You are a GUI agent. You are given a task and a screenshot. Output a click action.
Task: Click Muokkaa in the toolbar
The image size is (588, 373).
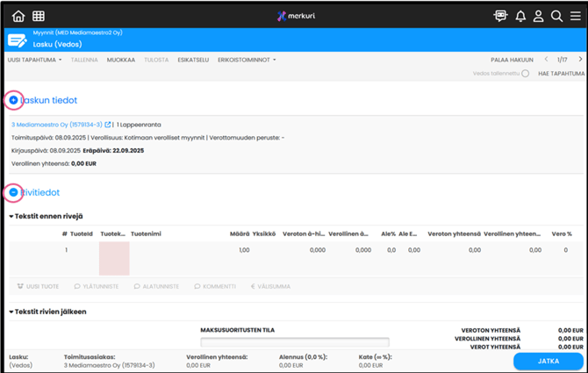(121, 60)
